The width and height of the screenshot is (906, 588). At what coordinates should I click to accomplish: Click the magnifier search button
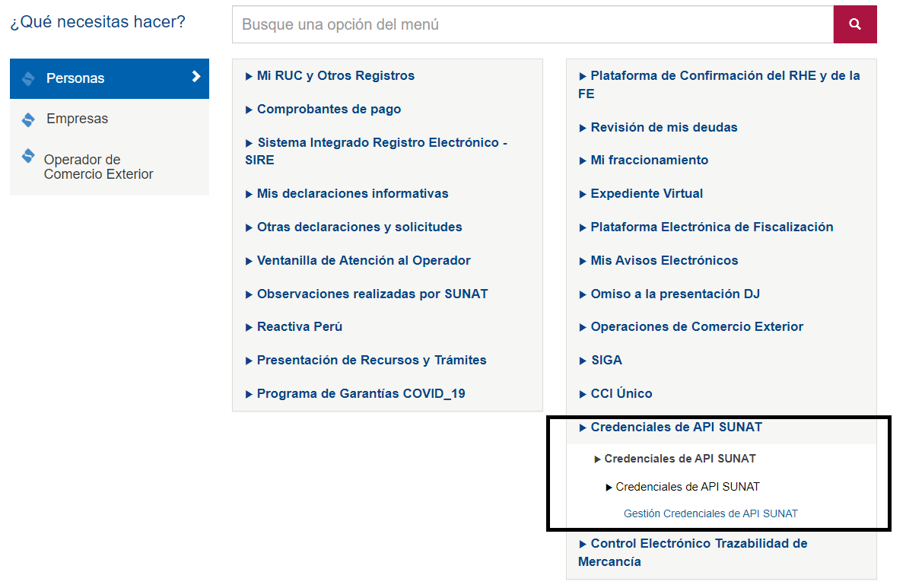point(854,24)
